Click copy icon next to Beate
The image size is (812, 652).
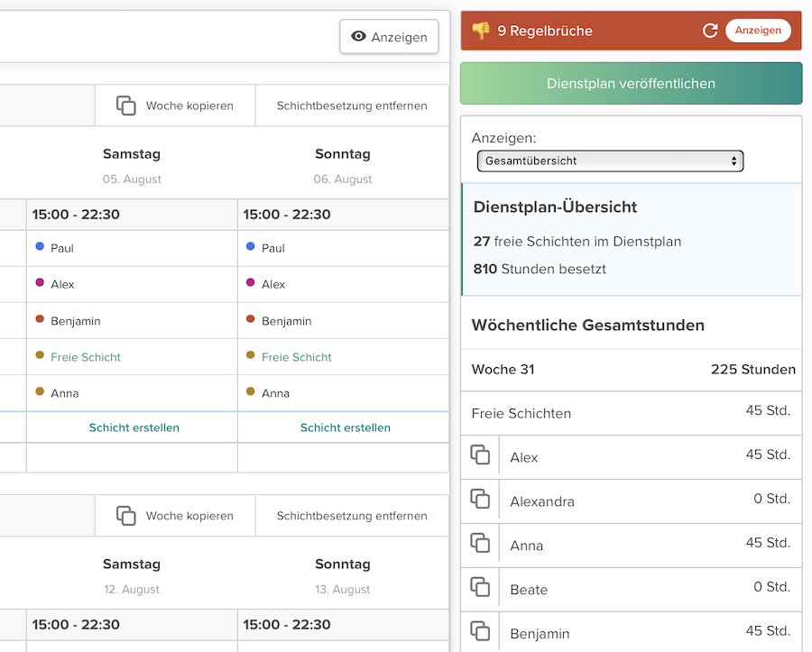pyautogui.click(x=480, y=588)
